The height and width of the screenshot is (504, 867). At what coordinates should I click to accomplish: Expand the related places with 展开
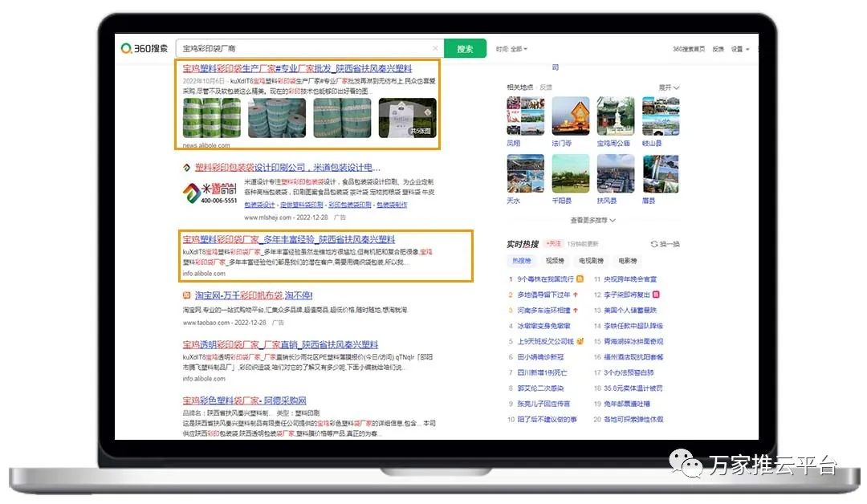coord(669,87)
